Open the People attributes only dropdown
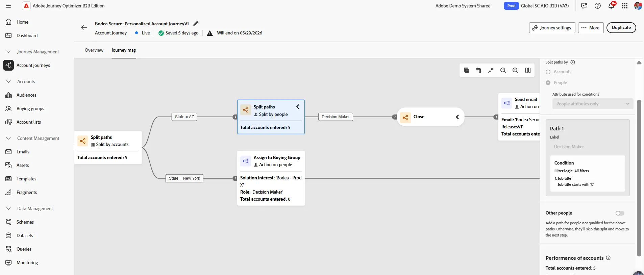The width and height of the screenshot is (644, 275). click(x=593, y=104)
